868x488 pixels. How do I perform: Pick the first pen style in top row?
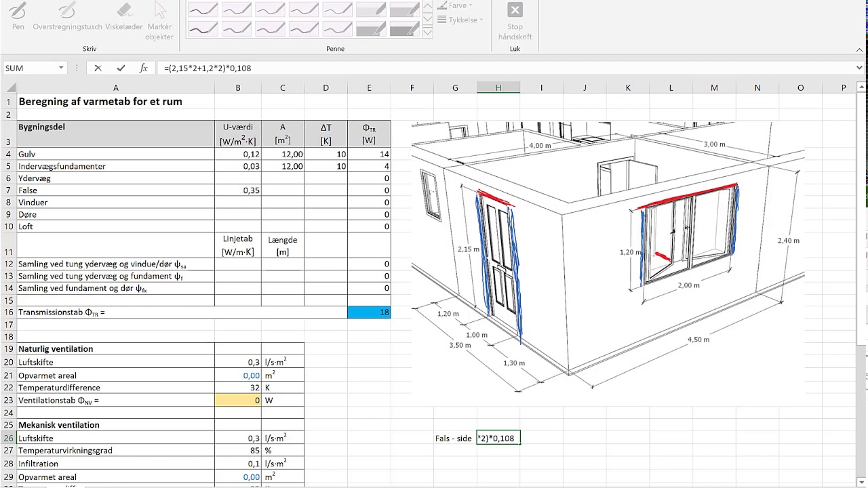(x=203, y=9)
